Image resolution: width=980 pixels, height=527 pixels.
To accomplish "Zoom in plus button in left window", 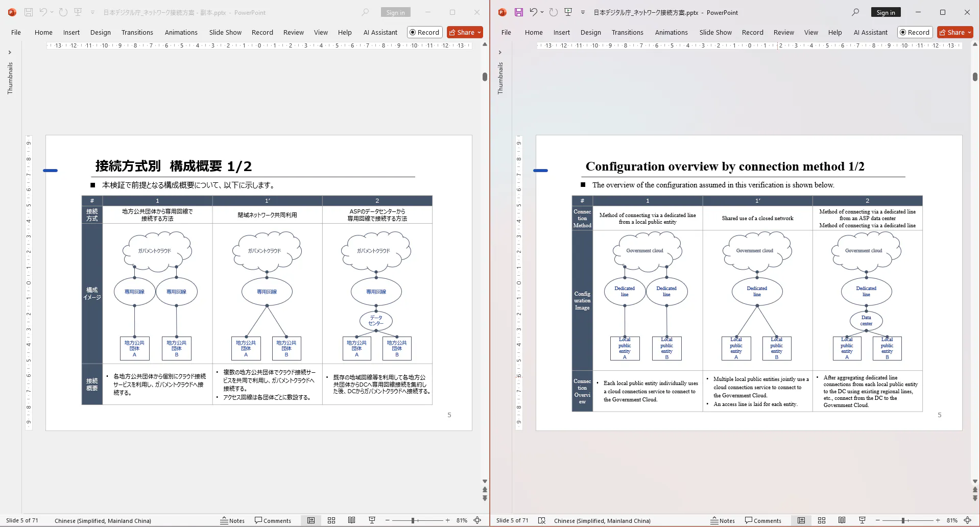I will (448, 520).
